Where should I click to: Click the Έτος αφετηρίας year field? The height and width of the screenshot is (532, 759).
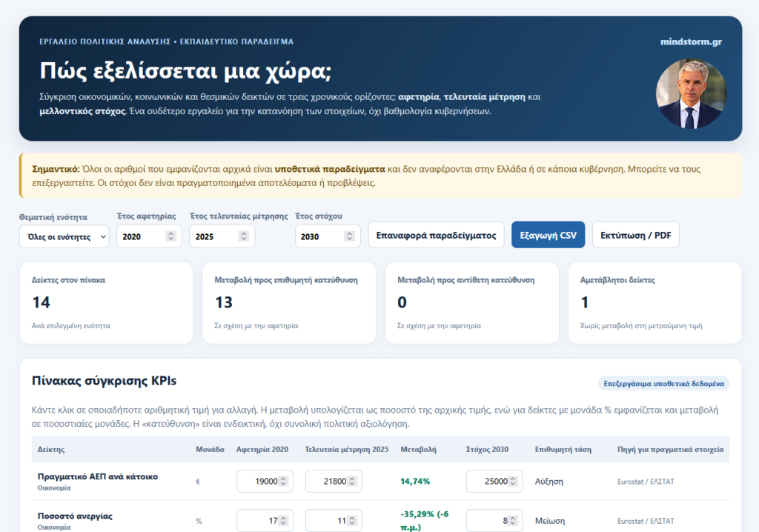(x=149, y=236)
